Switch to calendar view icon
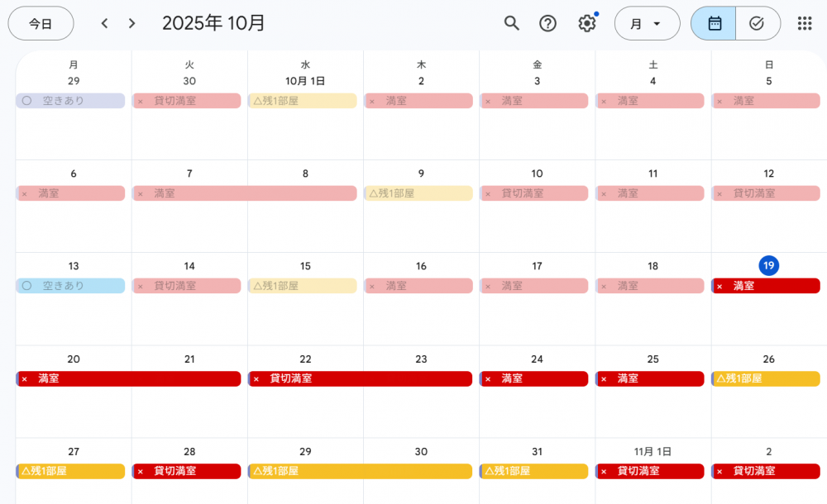Viewport: 827px width, 504px height. coord(715,23)
